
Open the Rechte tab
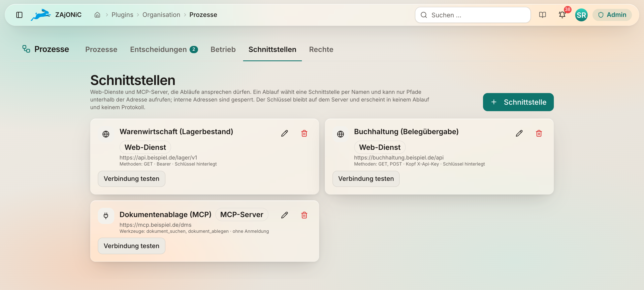pyautogui.click(x=321, y=49)
